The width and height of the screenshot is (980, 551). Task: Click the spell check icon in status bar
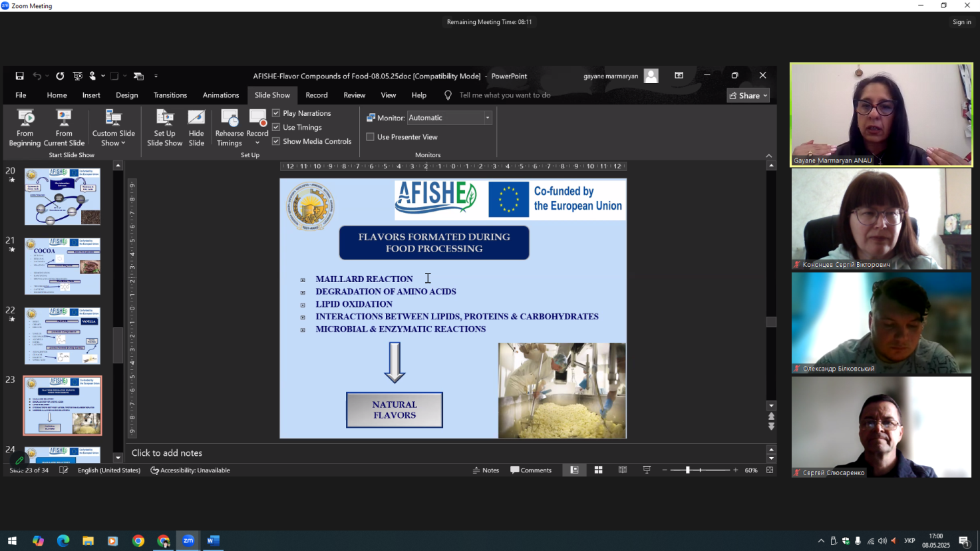63,470
